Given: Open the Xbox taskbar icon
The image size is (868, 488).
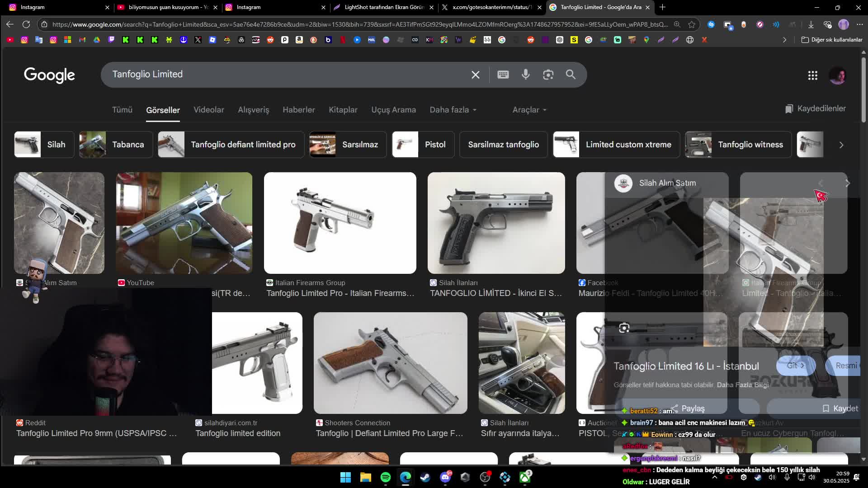Looking at the screenshot, I should click(x=525, y=477).
